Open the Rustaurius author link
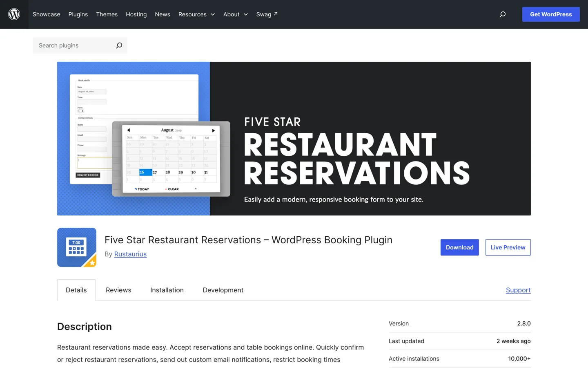The image size is (588, 368). 130,254
